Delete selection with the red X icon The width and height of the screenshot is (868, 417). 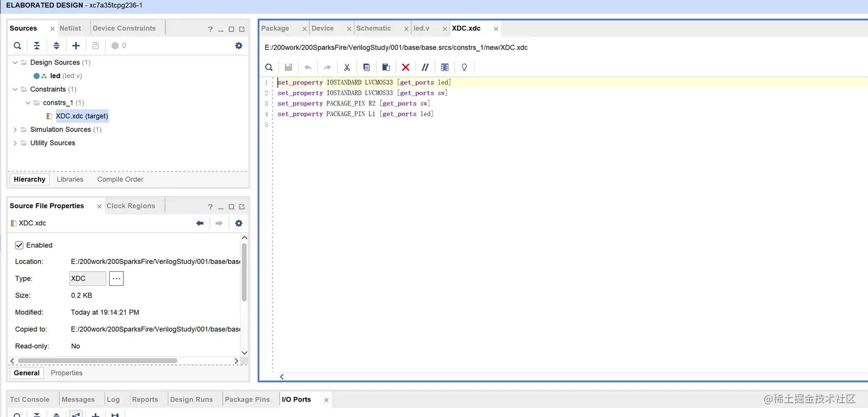405,67
